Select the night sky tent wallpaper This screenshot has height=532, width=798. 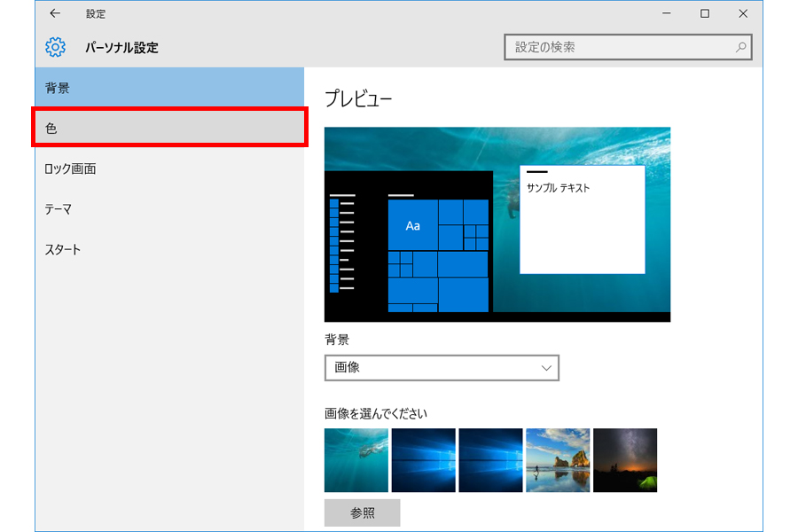[x=625, y=460]
